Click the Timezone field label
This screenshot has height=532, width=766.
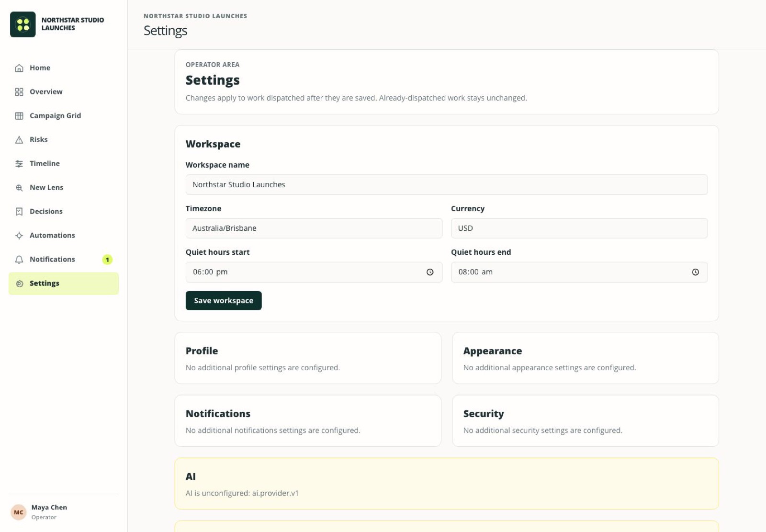[x=203, y=209]
